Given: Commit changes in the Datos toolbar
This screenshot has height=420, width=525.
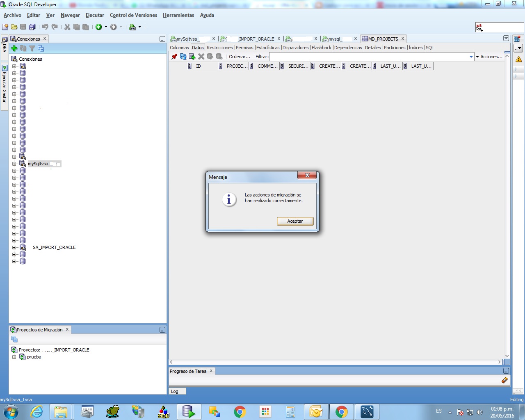Looking at the screenshot, I should point(210,57).
